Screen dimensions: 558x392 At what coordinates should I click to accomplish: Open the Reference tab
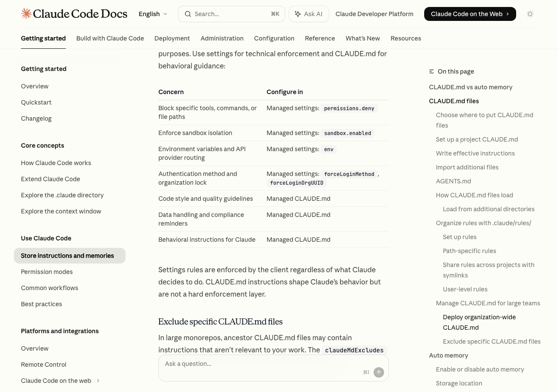coord(320,38)
